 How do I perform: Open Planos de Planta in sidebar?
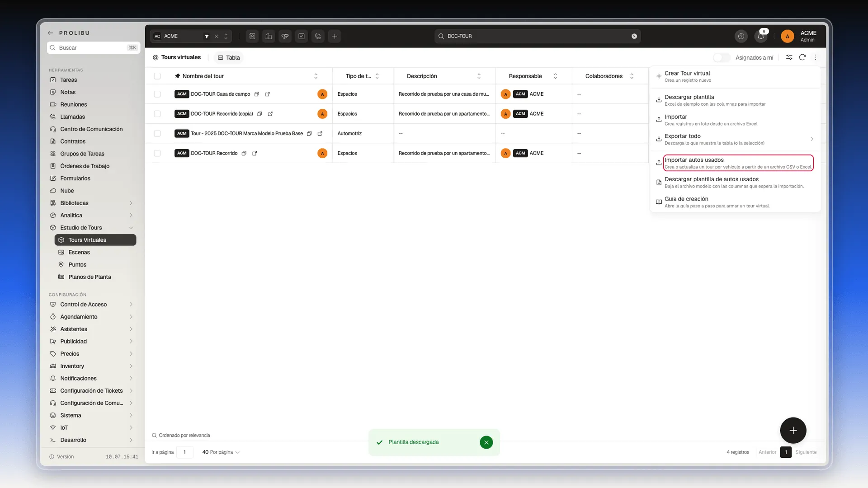pyautogui.click(x=95, y=277)
